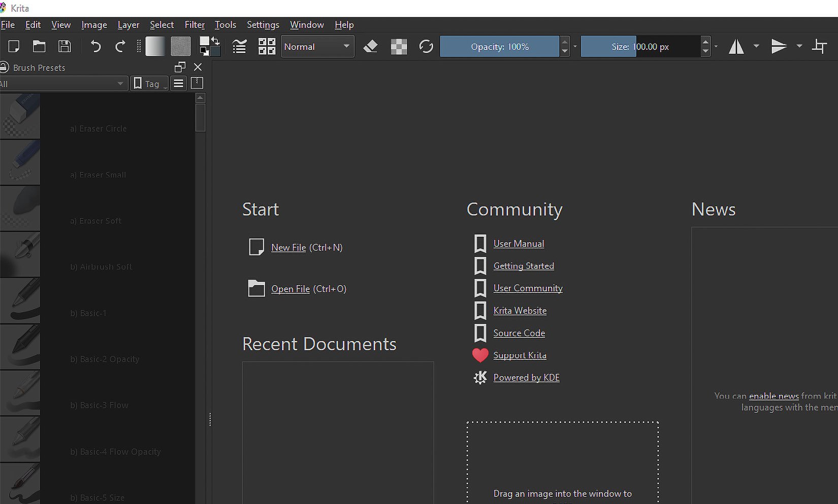838x504 pixels.
Task: Undo the last action with the arrow icon
Action: click(95, 46)
